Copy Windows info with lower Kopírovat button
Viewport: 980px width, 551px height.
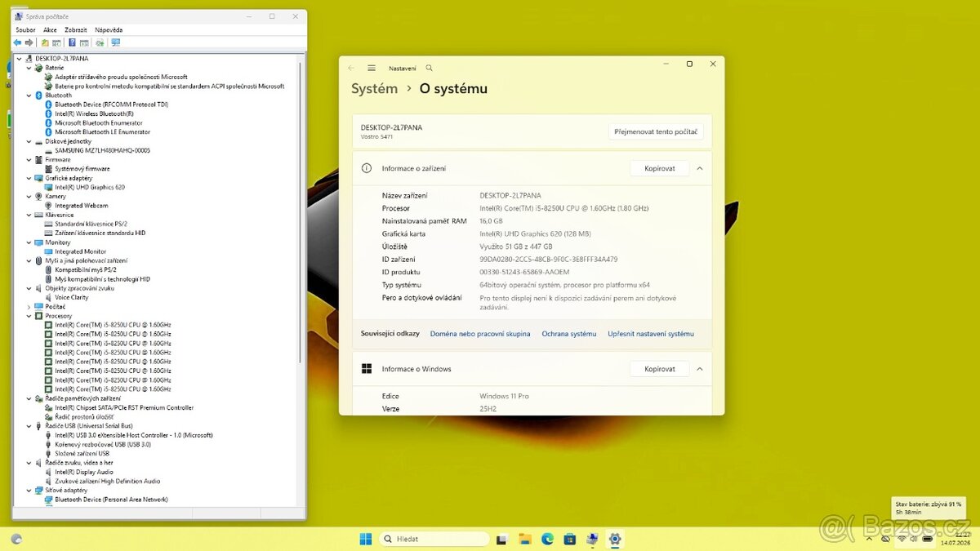660,369
